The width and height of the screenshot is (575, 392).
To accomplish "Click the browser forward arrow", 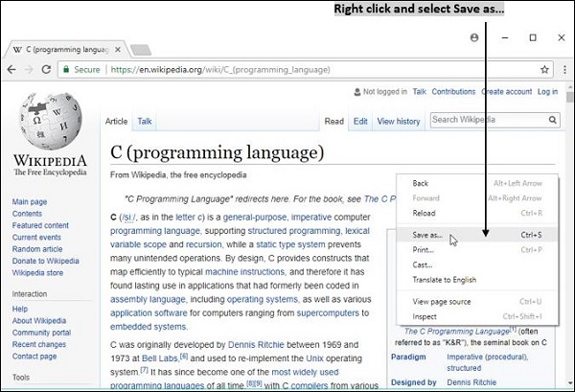I will [x=29, y=69].
